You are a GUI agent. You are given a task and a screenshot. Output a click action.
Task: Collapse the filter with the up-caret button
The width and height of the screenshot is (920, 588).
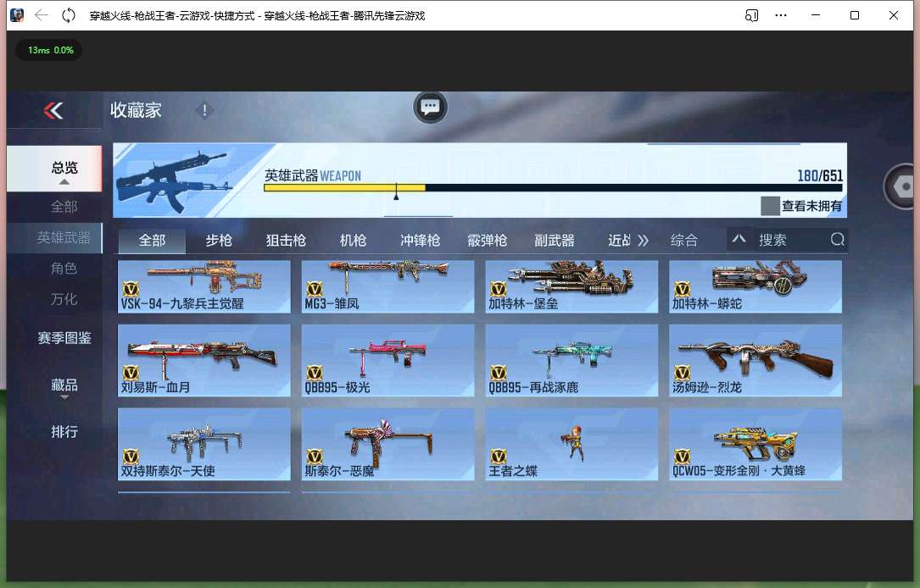click(x=739, y=239)
